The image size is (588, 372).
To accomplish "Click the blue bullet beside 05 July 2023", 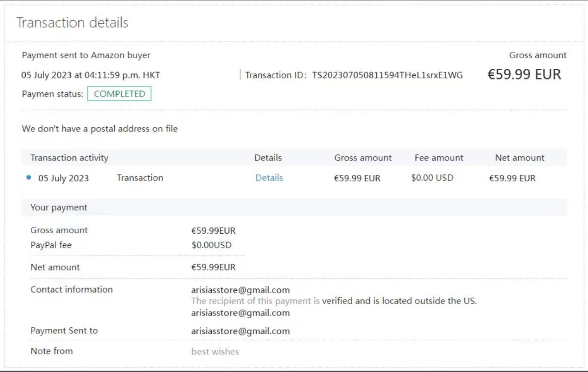I will tap(29, 178).
